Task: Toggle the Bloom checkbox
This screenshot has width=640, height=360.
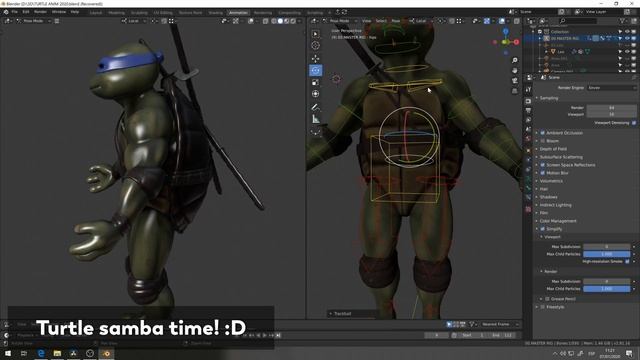Action: coord(543,141)
